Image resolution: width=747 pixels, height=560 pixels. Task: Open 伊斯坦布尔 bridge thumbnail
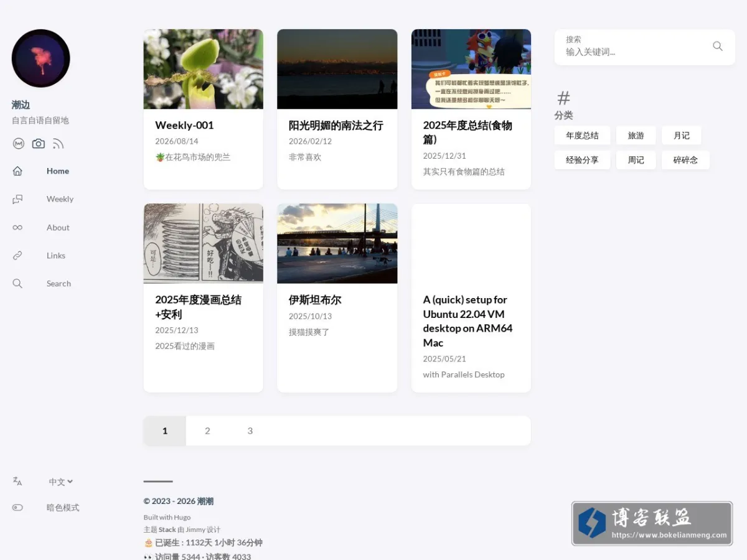pos(337,243)
